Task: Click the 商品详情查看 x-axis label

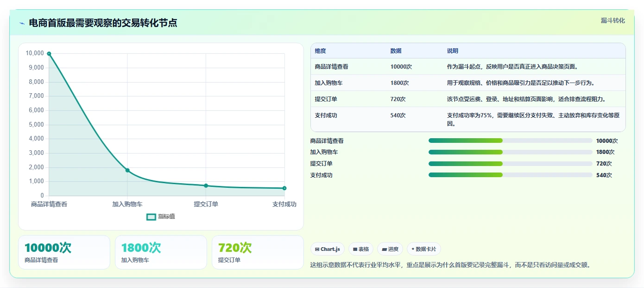Action: (x=49, y=204)
